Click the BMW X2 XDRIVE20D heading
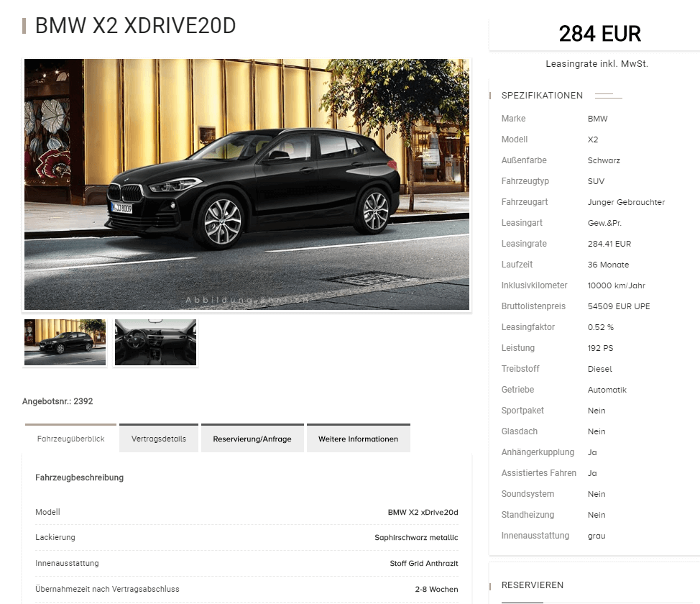This screenshot has width=700, height=604. pyautogui.click(x=135, y=25)
